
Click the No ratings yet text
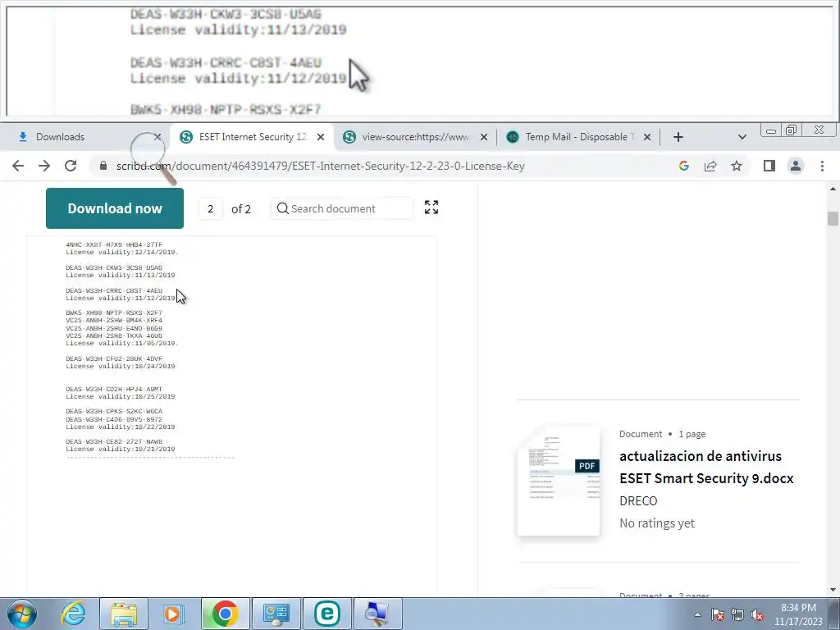pos(657,523)
